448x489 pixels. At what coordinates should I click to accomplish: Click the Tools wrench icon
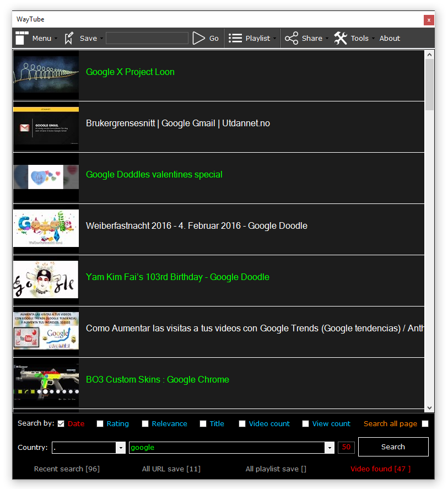click(x=341, y=38)
